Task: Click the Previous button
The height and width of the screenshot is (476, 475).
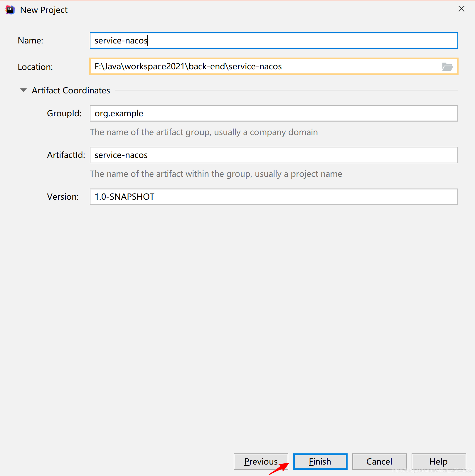Action: pos(261,461)
